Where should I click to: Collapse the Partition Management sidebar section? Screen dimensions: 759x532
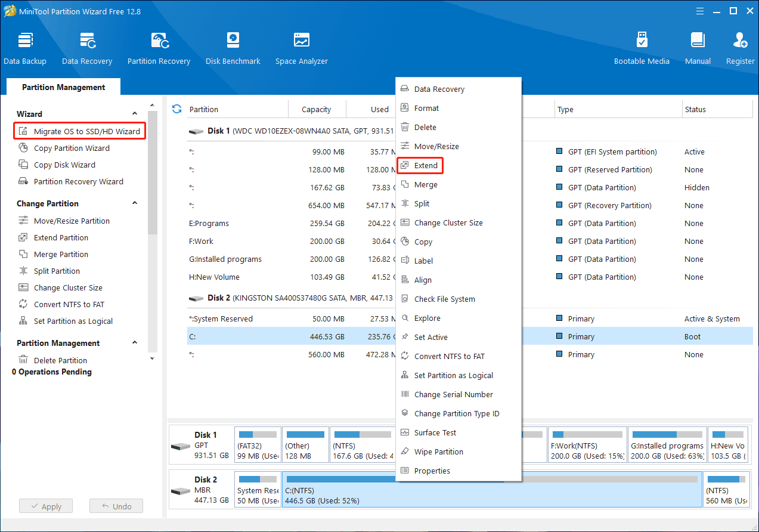(135, 343)
